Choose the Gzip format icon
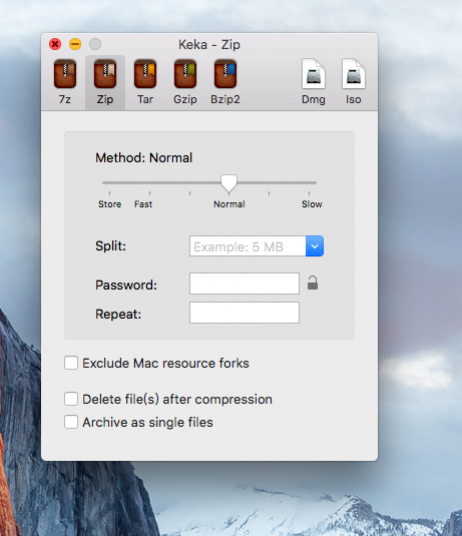This screenshot has height=536, width=462. pyautogui.click(x=185, y=74)
